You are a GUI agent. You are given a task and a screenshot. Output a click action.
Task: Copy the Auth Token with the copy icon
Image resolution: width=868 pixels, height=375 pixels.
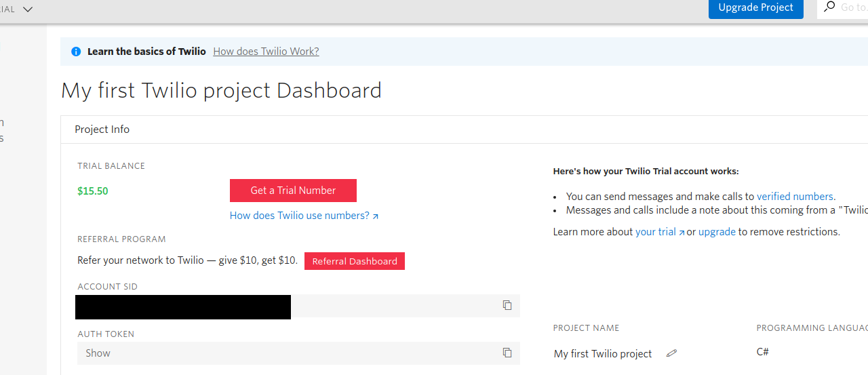(x=507, y=353)
